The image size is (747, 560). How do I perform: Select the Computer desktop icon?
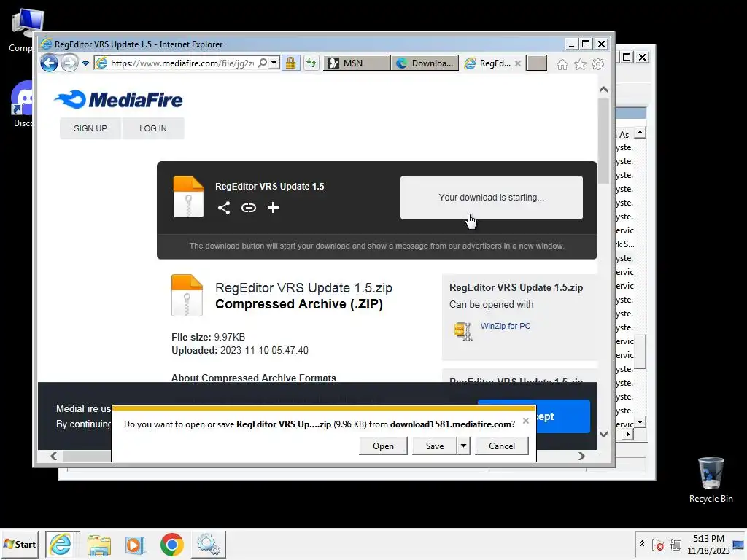23,31
